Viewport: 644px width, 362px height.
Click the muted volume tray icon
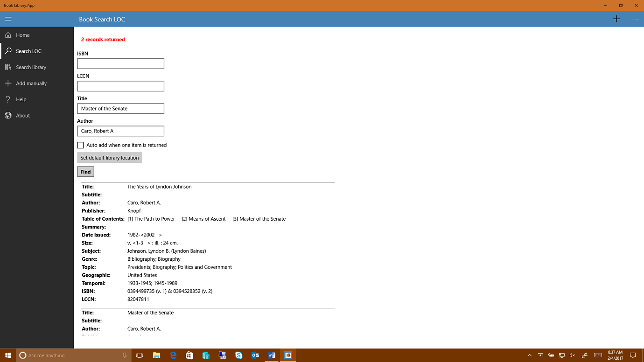tap(573, 355)
